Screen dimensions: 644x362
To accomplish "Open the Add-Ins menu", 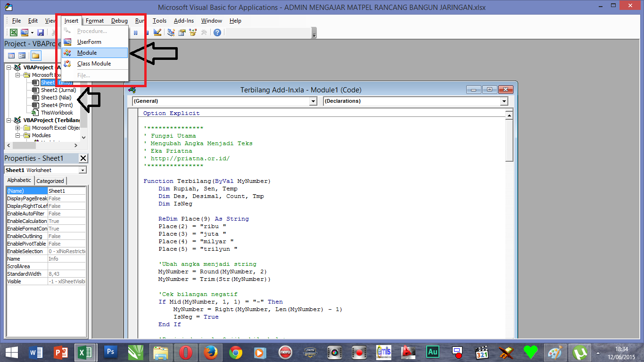I will click(184, 21).
